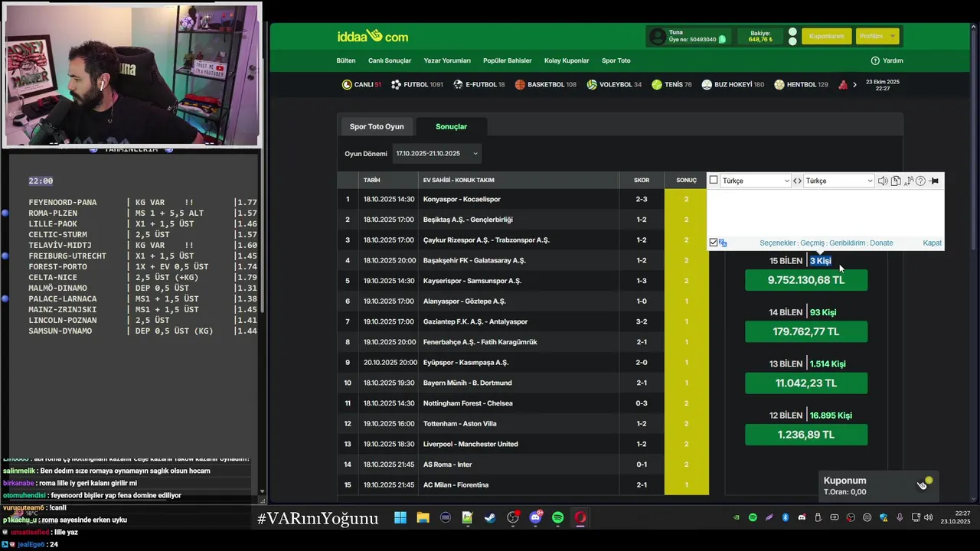
Task: Show more sports with right chevron
Action: point(854,84)
